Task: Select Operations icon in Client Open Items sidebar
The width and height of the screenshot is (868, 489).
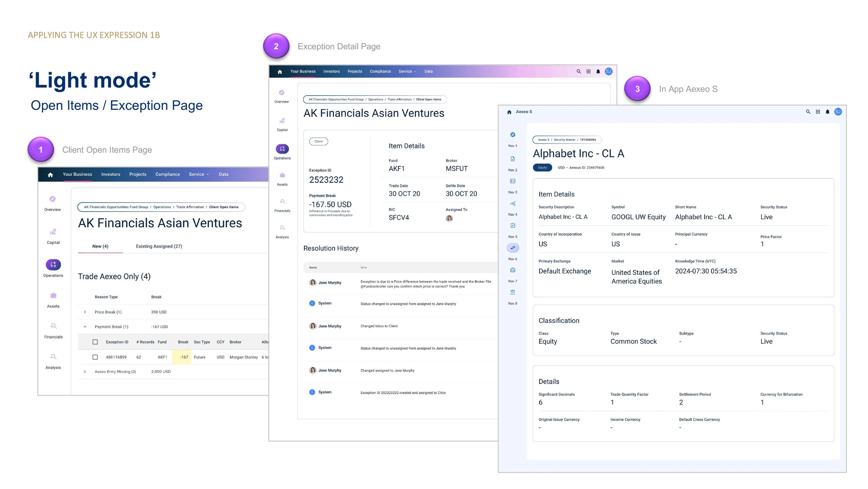Action: point(53,265)
